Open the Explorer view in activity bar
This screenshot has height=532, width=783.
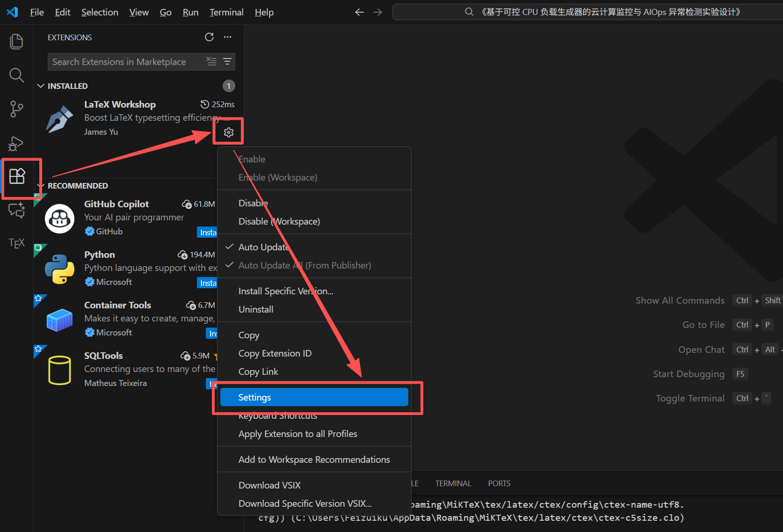(x=16, y=42)
